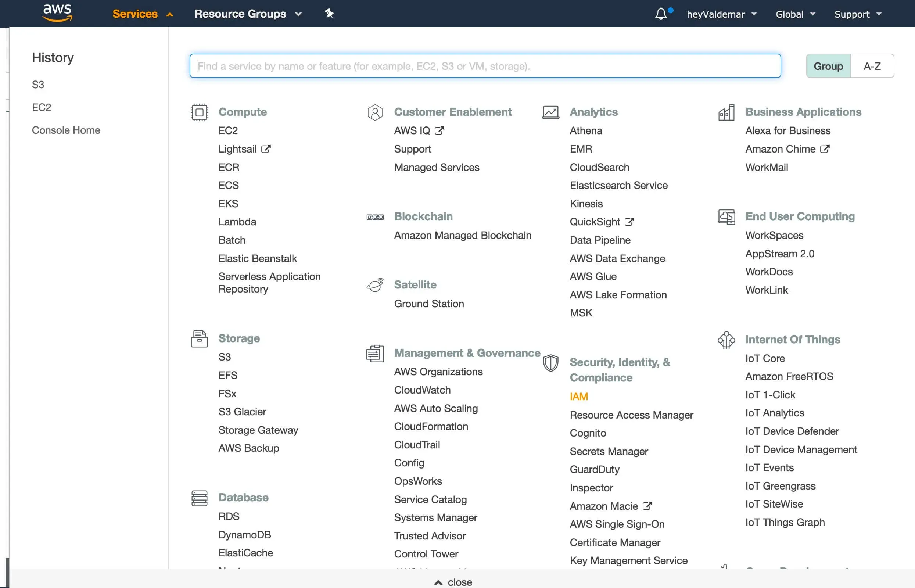Click the caret icon next to close
The height and width of the screenshot is (588, 915).
coord(438,582)
